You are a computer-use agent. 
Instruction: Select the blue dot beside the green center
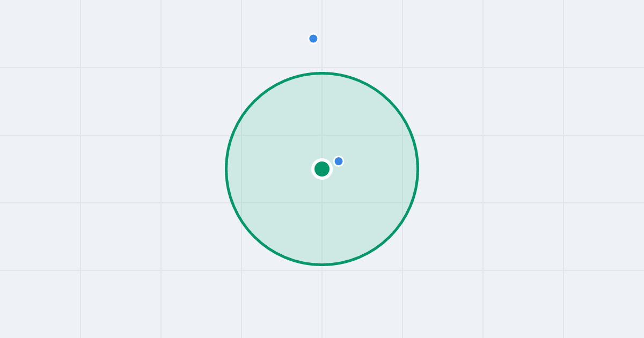[339, 161]
